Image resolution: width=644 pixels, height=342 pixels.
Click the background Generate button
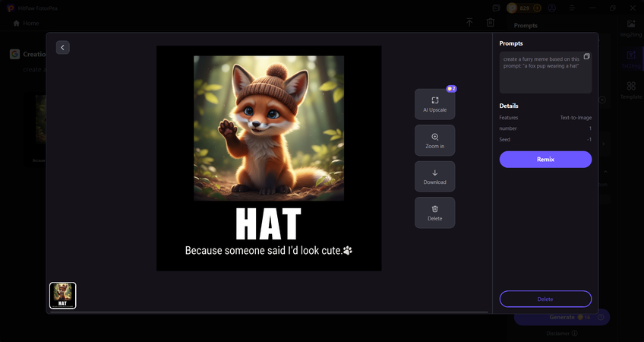[x=562, y=318]
